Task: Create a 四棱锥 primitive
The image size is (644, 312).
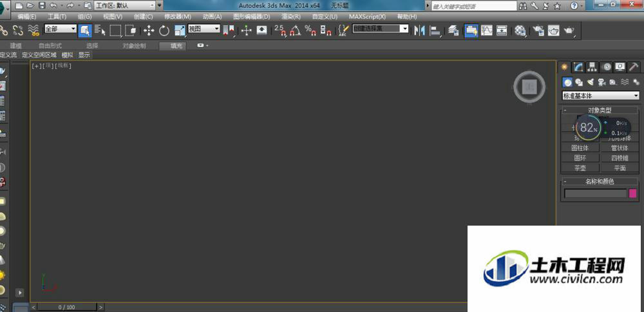Action: 620,158
